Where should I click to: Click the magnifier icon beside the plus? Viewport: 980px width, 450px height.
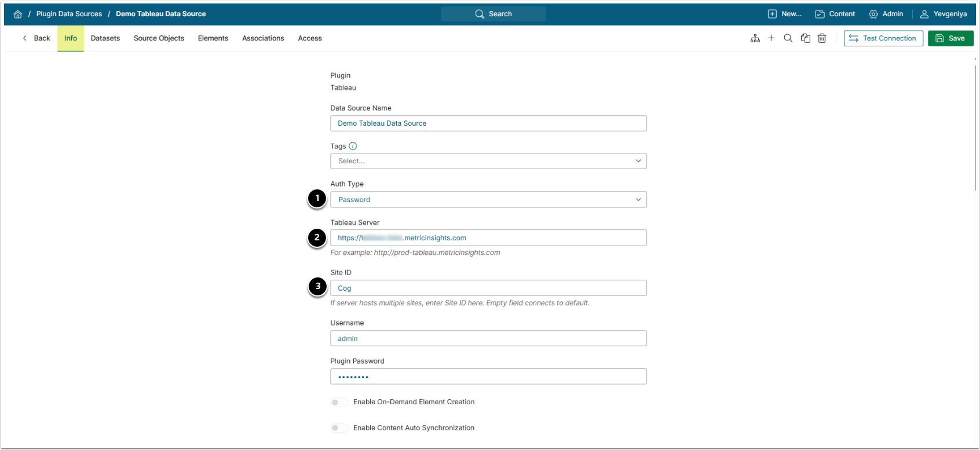point(788,38)
